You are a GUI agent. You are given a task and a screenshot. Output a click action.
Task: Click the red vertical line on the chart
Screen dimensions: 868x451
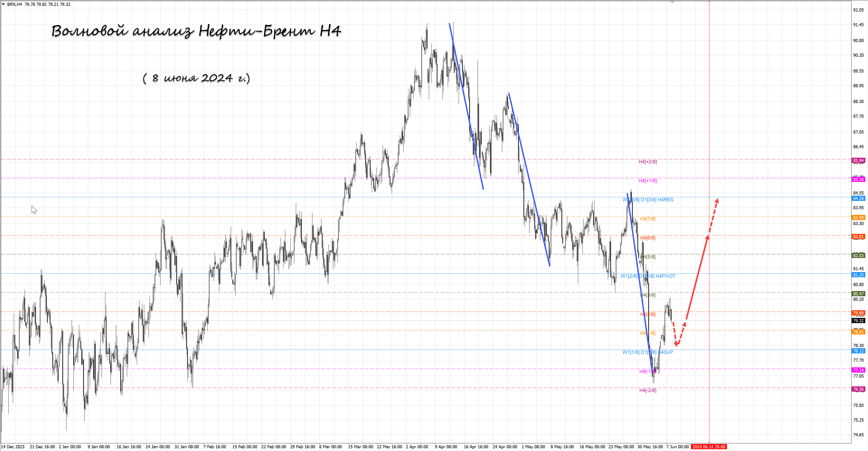pos(709,101)
